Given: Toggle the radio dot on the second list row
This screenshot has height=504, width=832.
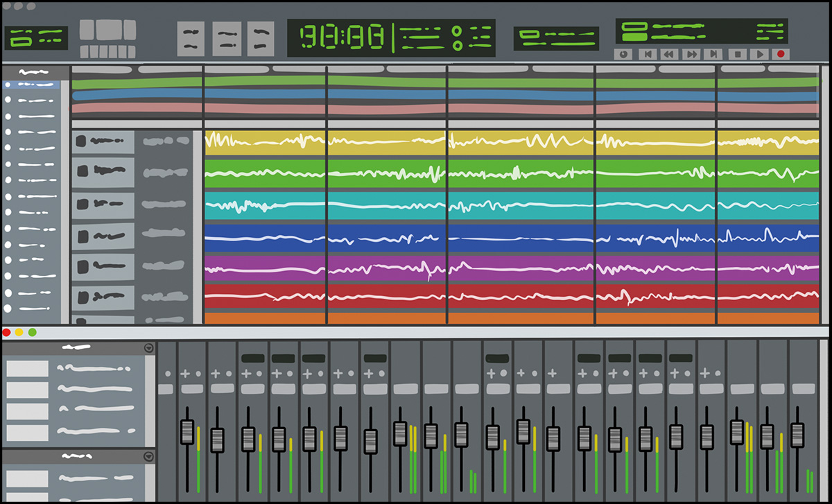Looking at the screenshot, I should coord(8,100).
